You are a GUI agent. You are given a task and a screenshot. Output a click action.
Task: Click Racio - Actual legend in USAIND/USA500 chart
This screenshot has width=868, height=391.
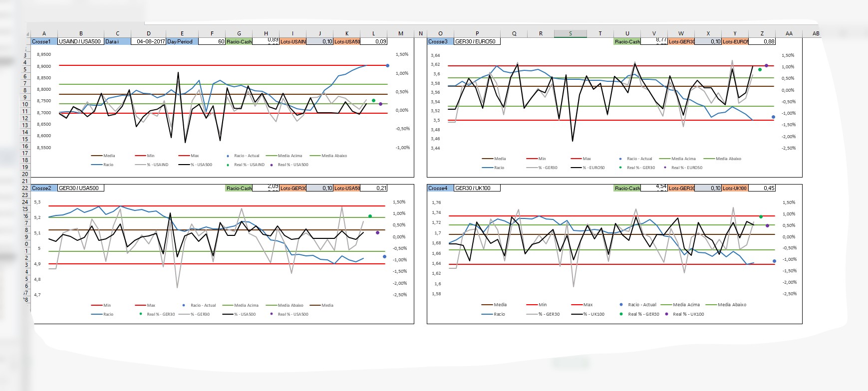[243, 156]
